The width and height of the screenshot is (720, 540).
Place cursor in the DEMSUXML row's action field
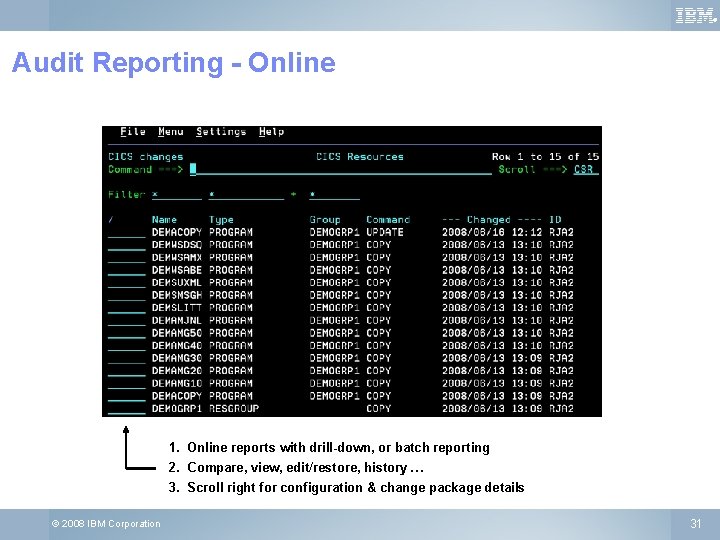[x=127, y=283]
